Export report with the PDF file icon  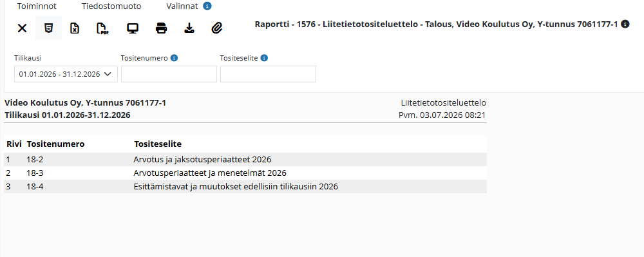(x=102, y=28)
